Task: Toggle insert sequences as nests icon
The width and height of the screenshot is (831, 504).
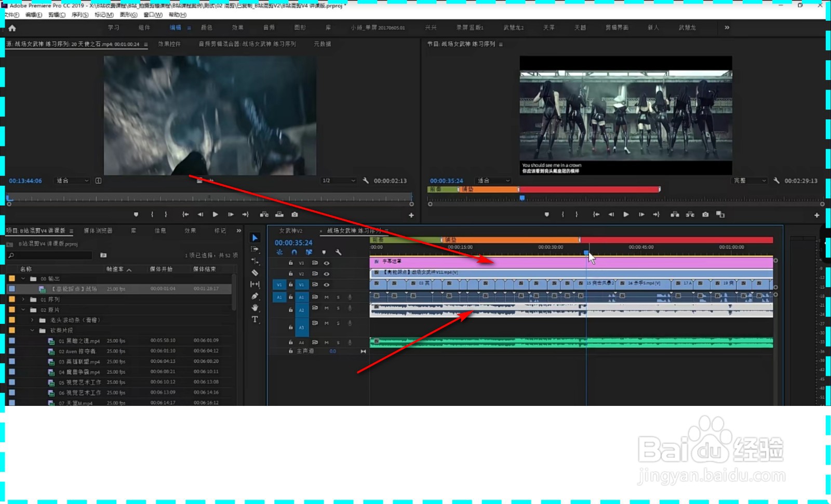Action: [x=279, y=252]
